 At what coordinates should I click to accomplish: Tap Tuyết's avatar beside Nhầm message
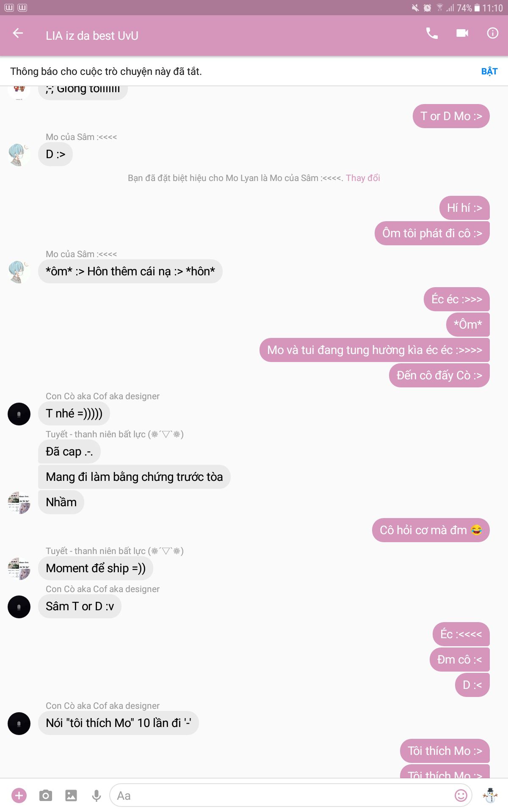[x=19, y=502]
